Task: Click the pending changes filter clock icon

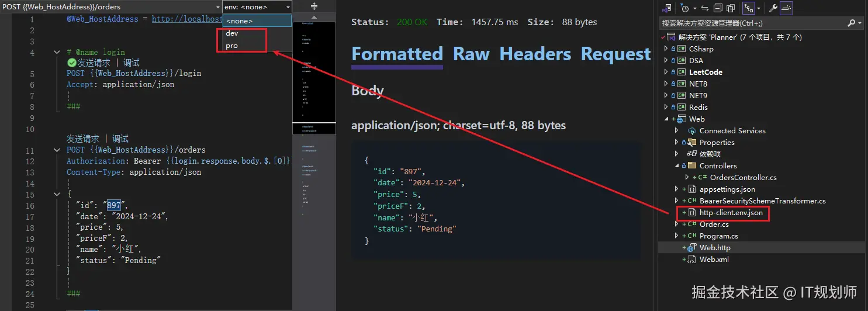Action: [684, 8]
